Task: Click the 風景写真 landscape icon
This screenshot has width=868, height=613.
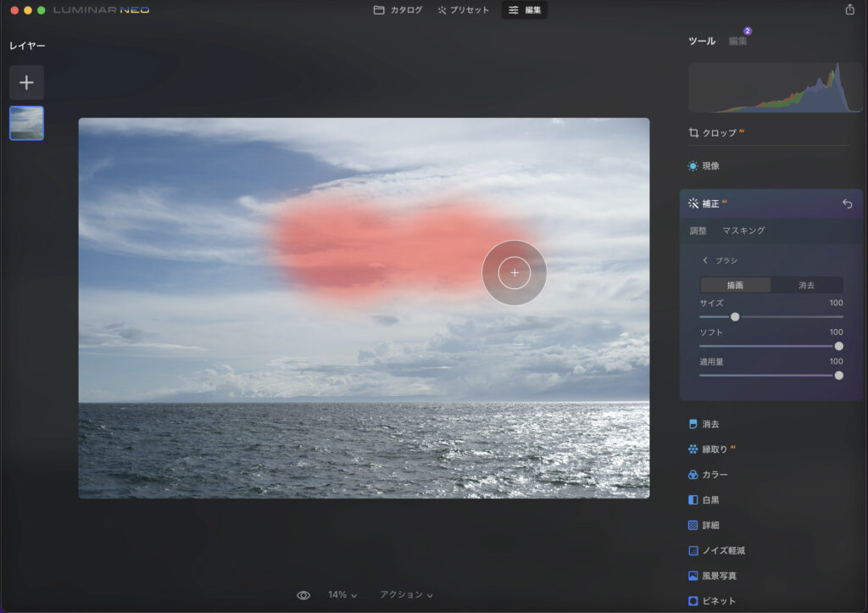Action: [x=693, y=576]
